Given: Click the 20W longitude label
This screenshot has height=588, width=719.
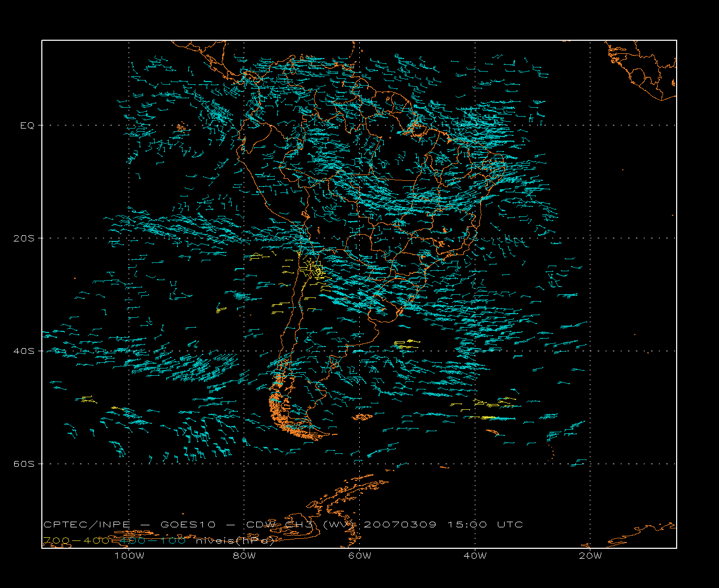Looking at the screenshot, I should [590, 556].
